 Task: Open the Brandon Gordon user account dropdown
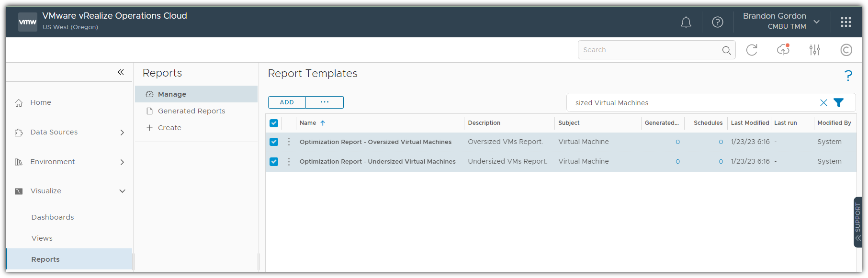816,22
